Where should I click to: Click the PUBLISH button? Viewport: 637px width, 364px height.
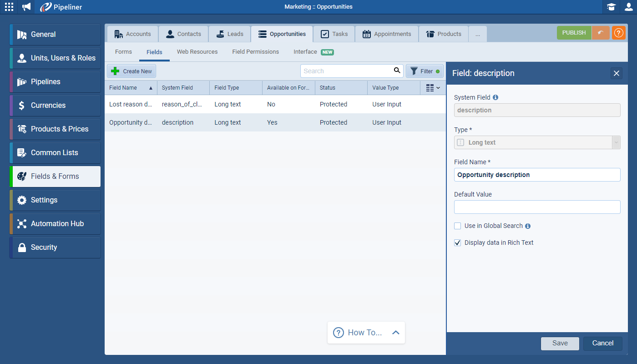click(x=574, y=33)
